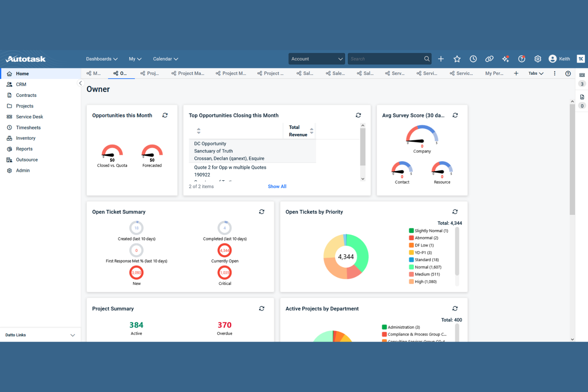588x392 pixels.
Task: Click the main dashboard vertical scrollbar
Action: click(x=572, y=159)
